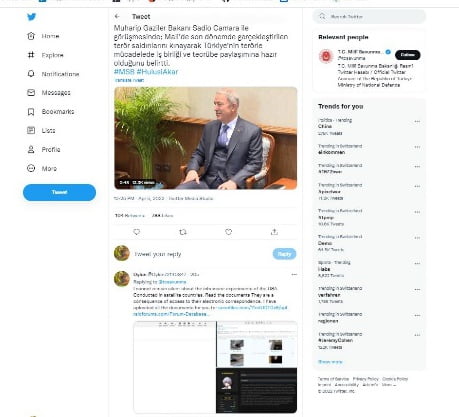Open Bookmarks from the sidebar
459x417 pixels.
coord(50,112)
